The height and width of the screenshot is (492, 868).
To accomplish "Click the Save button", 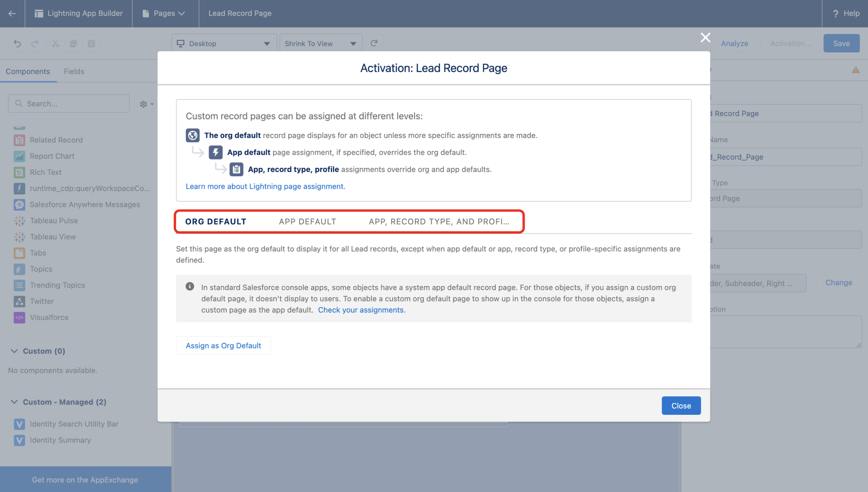I will [842, 43].
